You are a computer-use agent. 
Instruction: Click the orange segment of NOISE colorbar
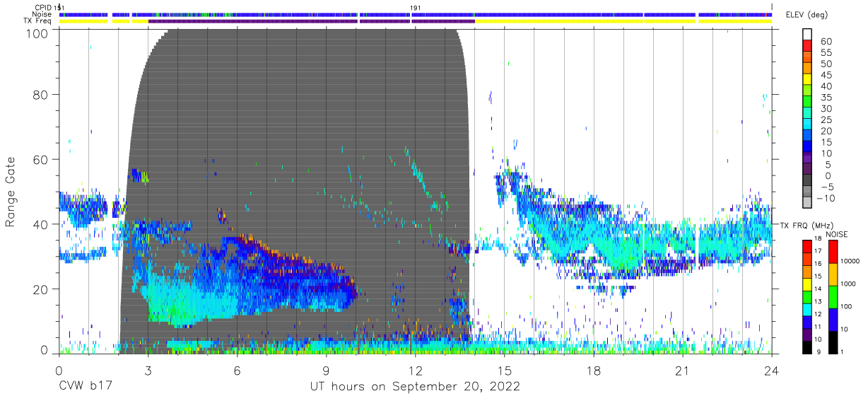[x=833, y=274]
